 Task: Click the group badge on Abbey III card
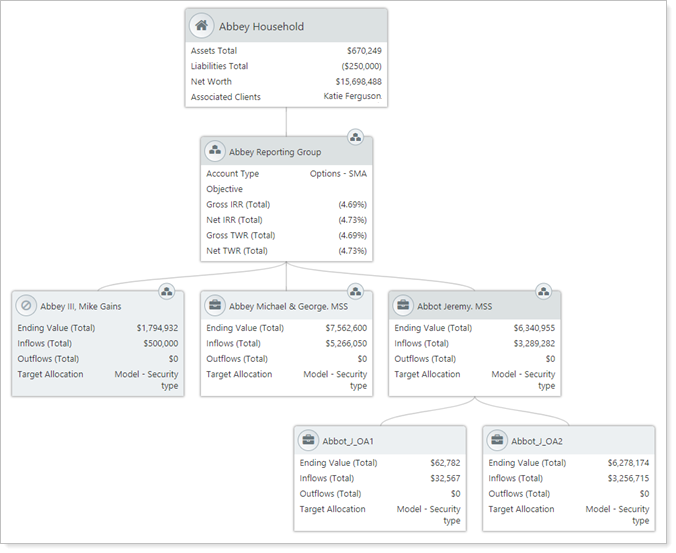[167, 291]
